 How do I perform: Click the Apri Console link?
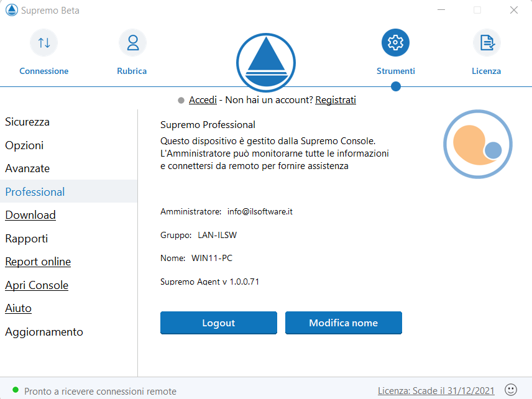pyautogui.click(x=36, y=285)
